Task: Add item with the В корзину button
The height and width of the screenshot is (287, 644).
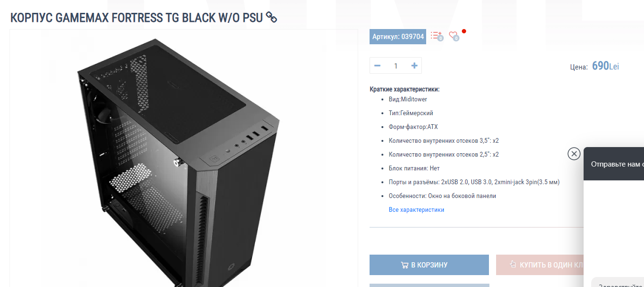Action: click(429, 265)
